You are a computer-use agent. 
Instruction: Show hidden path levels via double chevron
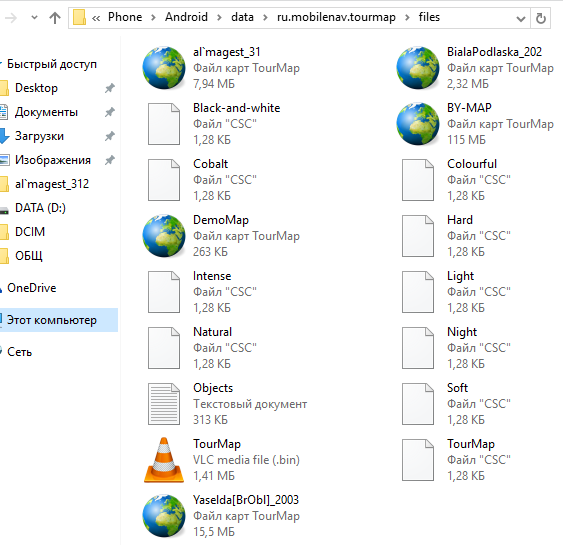(96, 18)
